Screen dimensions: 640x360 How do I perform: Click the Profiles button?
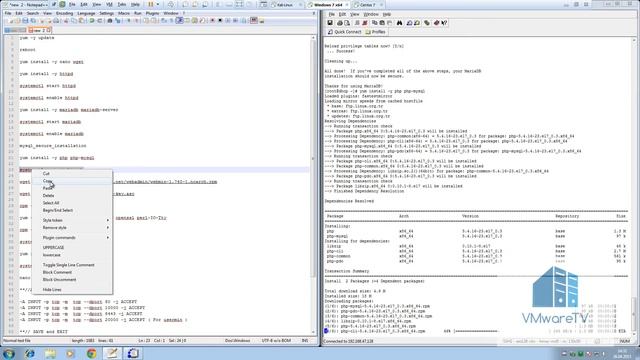[376, 32]
